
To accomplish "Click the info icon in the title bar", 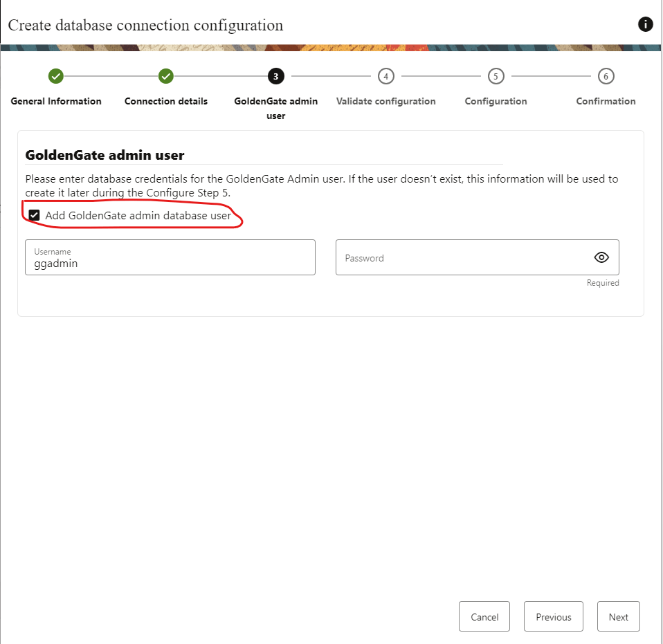I will (x=645, y=25).
